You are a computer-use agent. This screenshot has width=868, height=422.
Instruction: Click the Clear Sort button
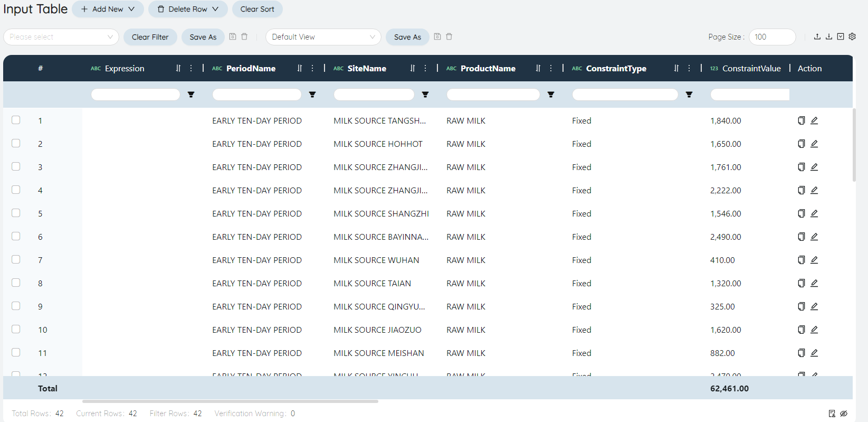(x=257, y=9)
